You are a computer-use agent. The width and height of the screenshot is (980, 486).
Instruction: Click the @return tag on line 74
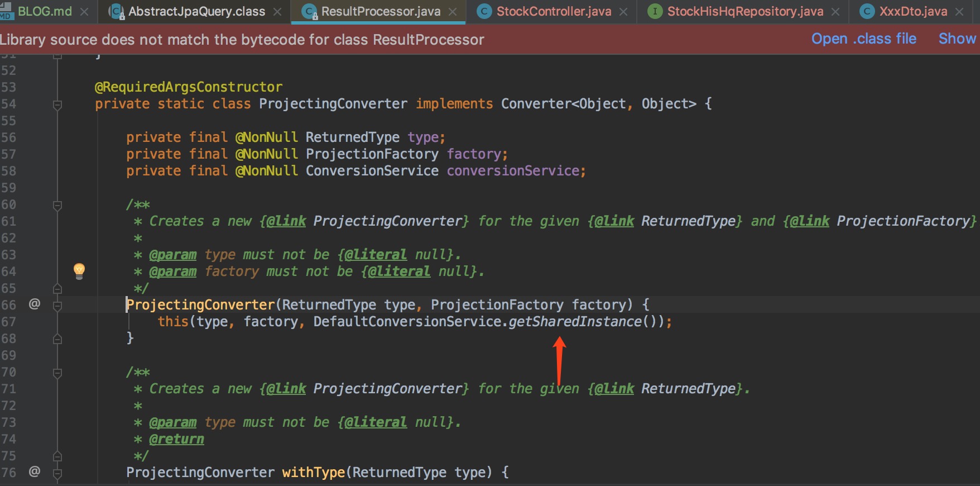(177, 439)
